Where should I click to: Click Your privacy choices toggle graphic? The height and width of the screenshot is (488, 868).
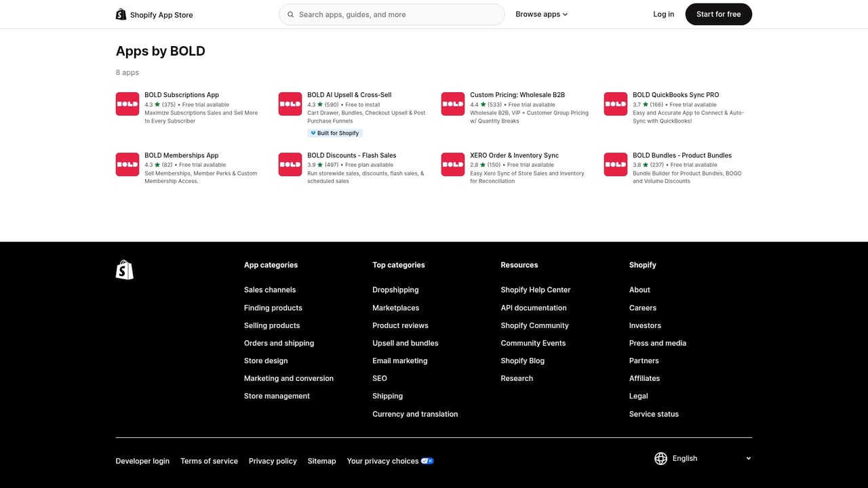tap(427, 460)
